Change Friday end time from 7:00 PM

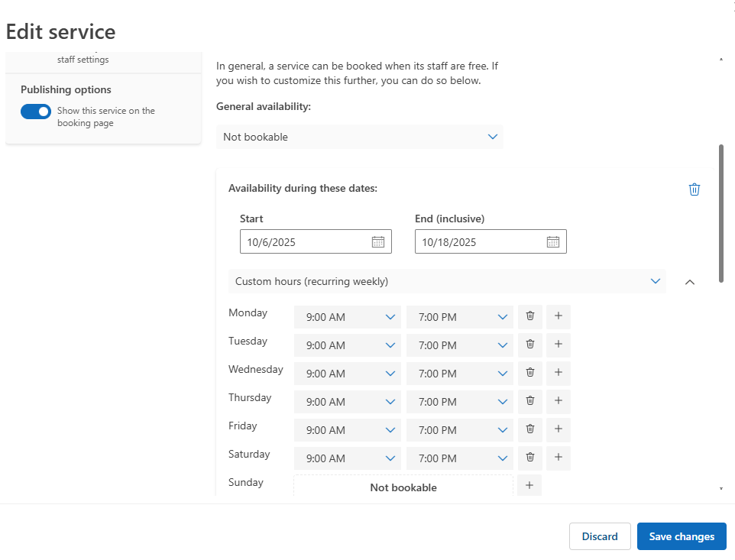460,430
